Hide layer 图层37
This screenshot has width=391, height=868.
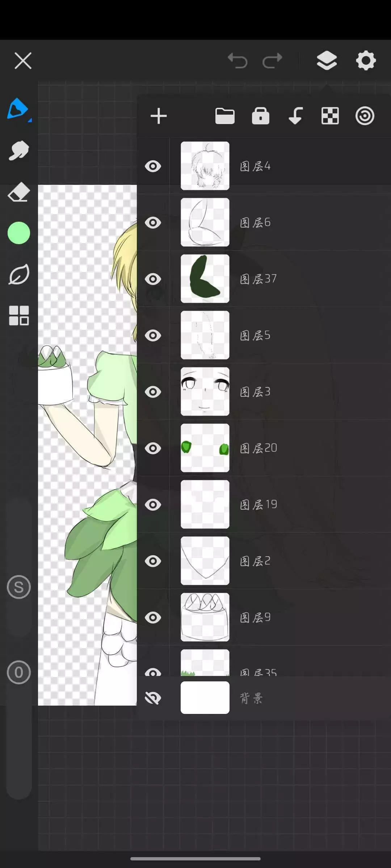153,279
